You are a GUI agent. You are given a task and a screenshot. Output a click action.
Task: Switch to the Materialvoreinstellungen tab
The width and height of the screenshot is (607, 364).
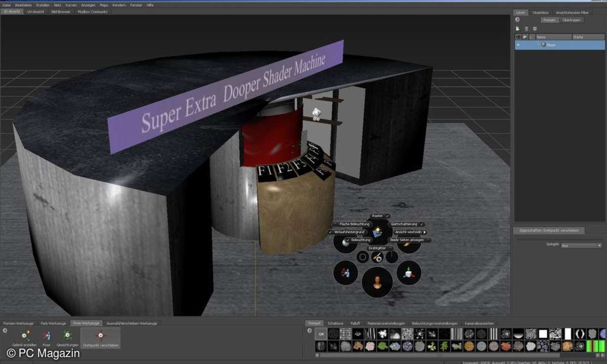click(385, 323)
